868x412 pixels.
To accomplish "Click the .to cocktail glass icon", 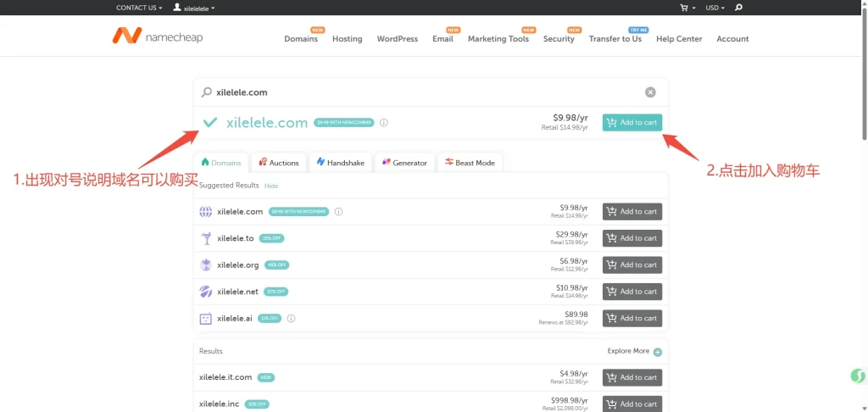I will pos(205,238).
